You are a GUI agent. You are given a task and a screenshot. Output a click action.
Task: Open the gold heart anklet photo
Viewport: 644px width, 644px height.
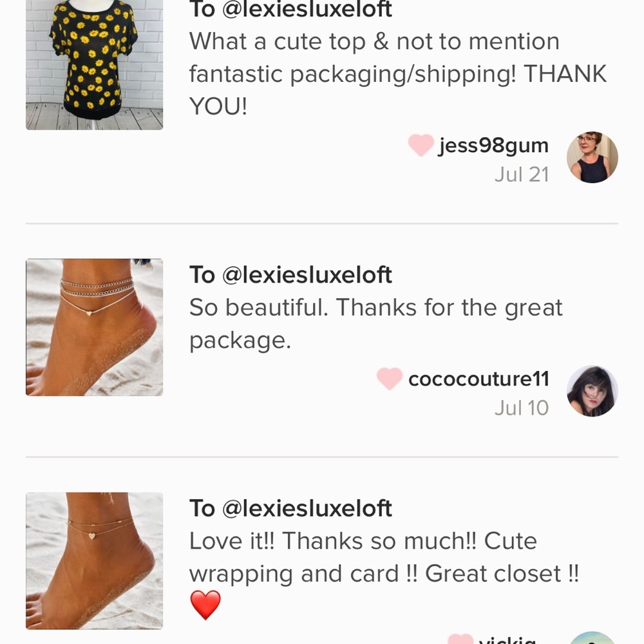(95, 561)
